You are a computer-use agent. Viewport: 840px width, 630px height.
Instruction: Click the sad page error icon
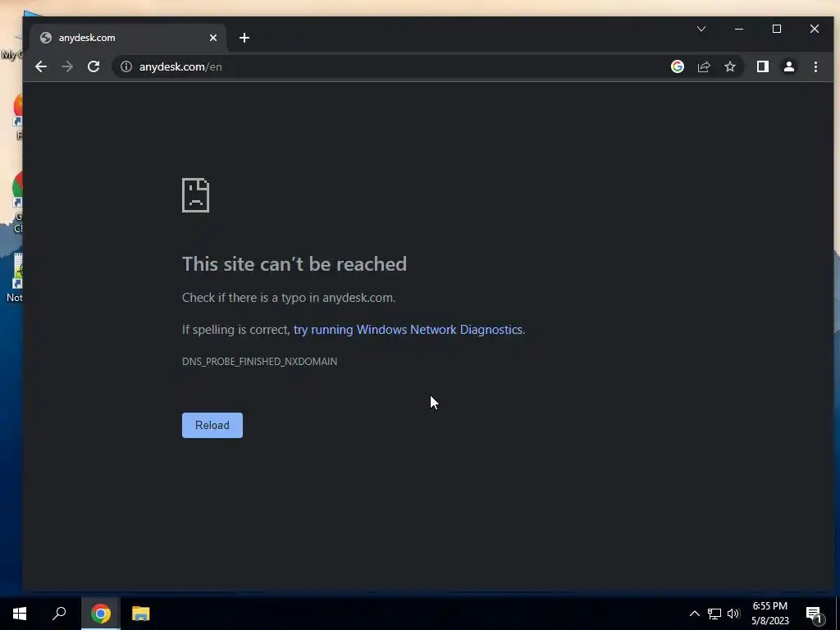(195, 195)
